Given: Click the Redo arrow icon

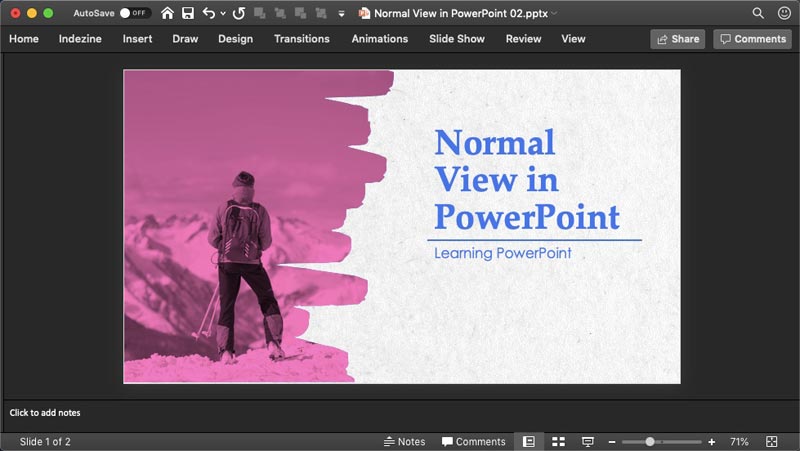Looking at the screenshot, I should pos(238,14).
